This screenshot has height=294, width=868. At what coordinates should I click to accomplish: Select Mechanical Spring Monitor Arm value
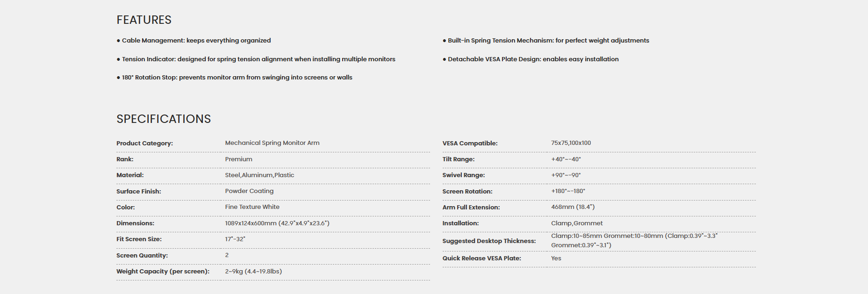tap(272, 143)
